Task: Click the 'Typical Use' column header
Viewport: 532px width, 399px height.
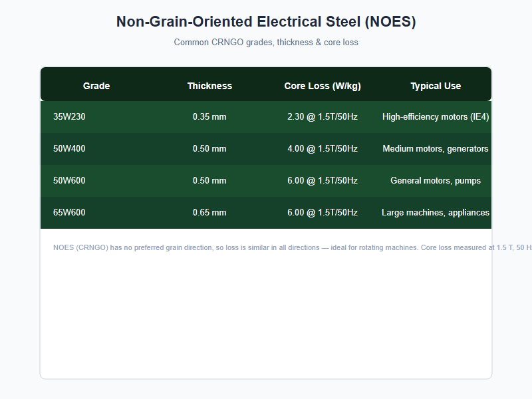Action: pyautogui.click(x=436, y=86)
